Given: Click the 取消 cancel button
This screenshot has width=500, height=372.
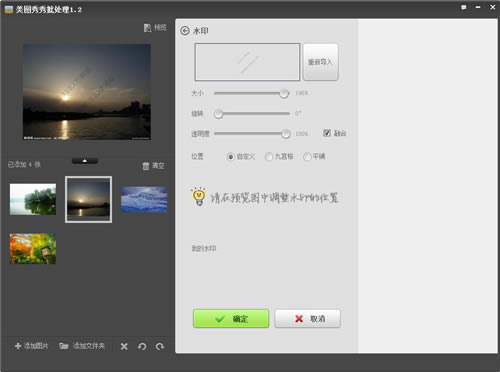Looking at the screenshot, I should click(x=308, y=319).
